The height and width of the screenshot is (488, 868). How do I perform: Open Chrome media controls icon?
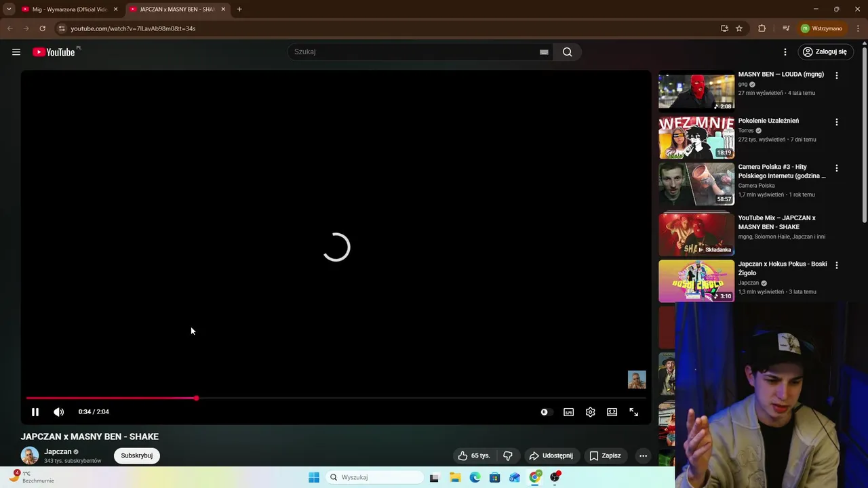pyautogui.click(x=786, y=28)
